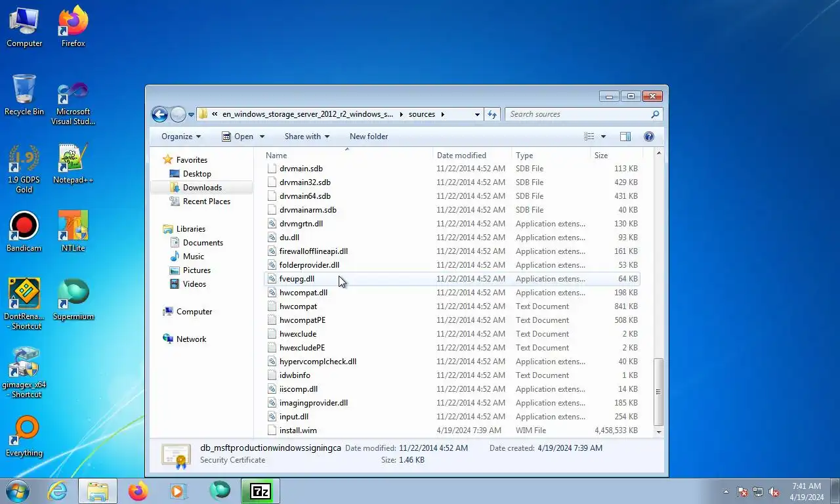The image size is (840, 504).
Task: Sort files by the Size column
Action: [616, 156]
